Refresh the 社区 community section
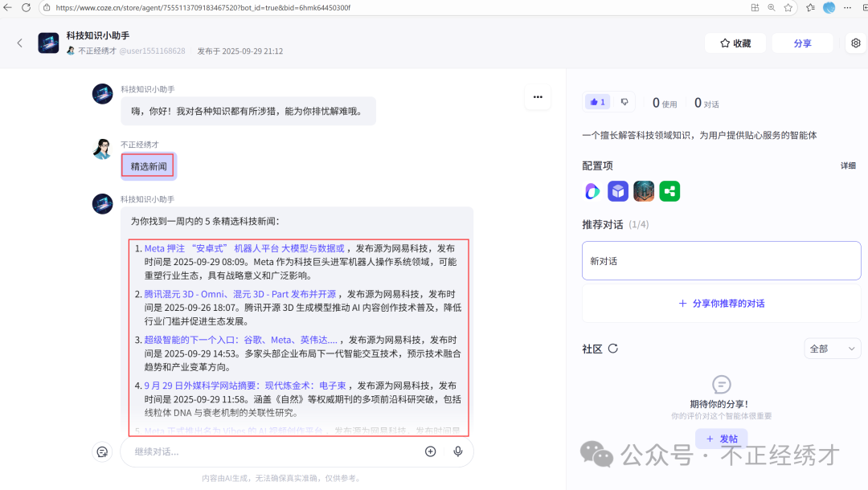 pyautogui.click(x=612, y=349)
